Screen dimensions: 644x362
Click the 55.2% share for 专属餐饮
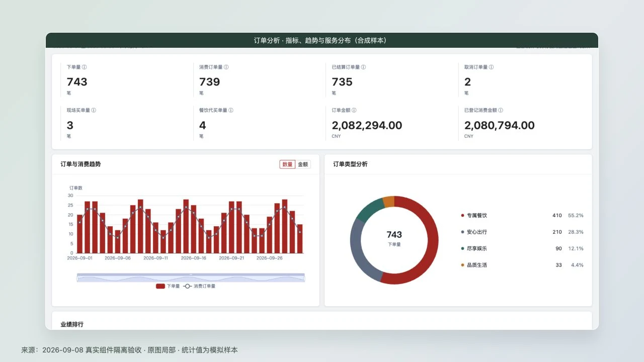[x=576, y=215]
